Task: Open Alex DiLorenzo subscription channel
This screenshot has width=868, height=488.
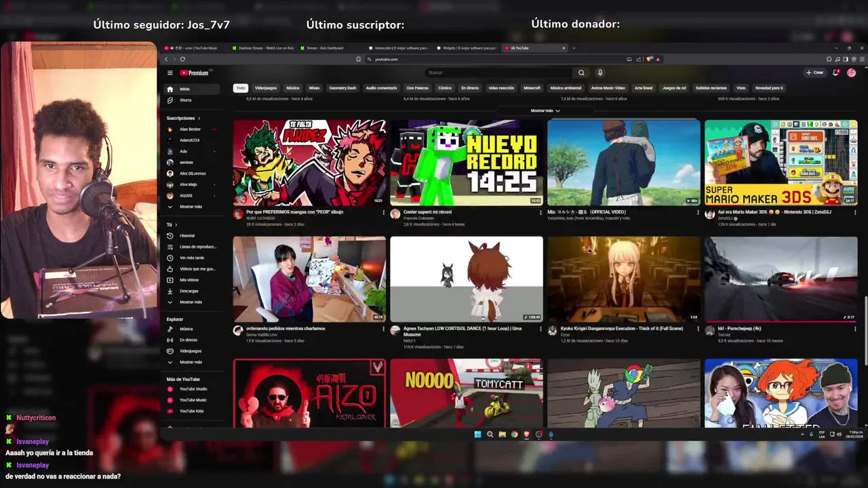Action: pyautogui.click(x=193, y=174)
